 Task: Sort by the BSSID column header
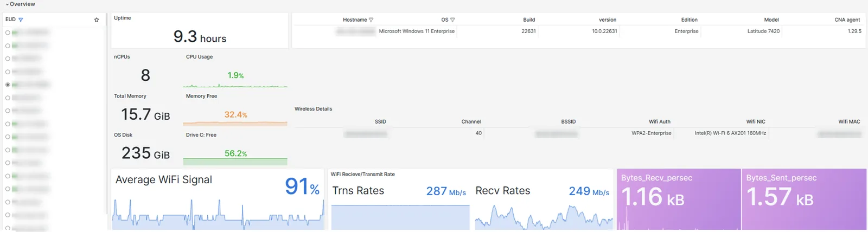(x=569, y=121)
